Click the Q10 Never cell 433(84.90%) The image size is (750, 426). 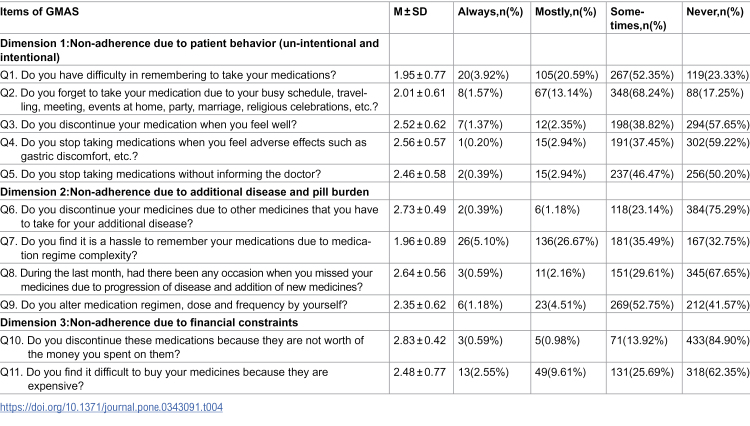coord(717,340)
